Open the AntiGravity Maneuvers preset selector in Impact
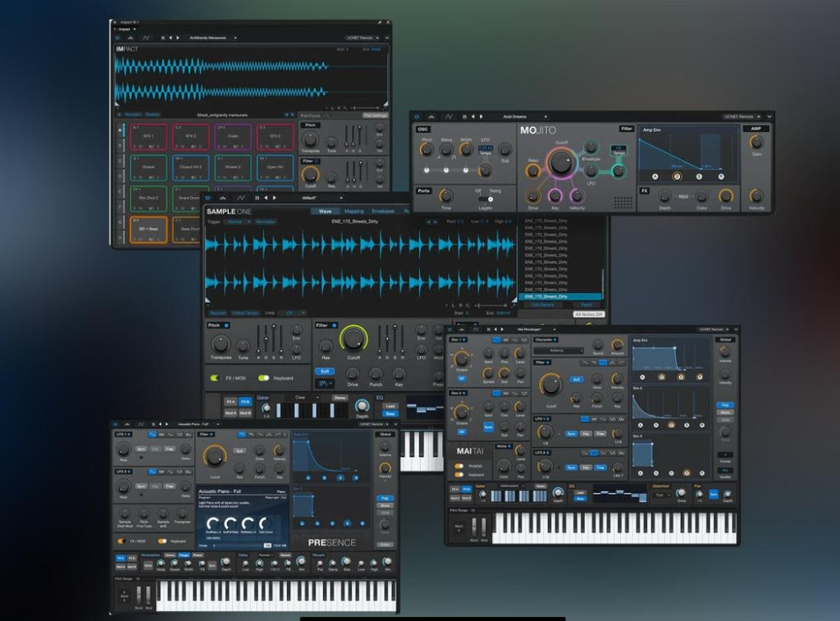Screen dimensions: 840x621 [x=207, y=38]
